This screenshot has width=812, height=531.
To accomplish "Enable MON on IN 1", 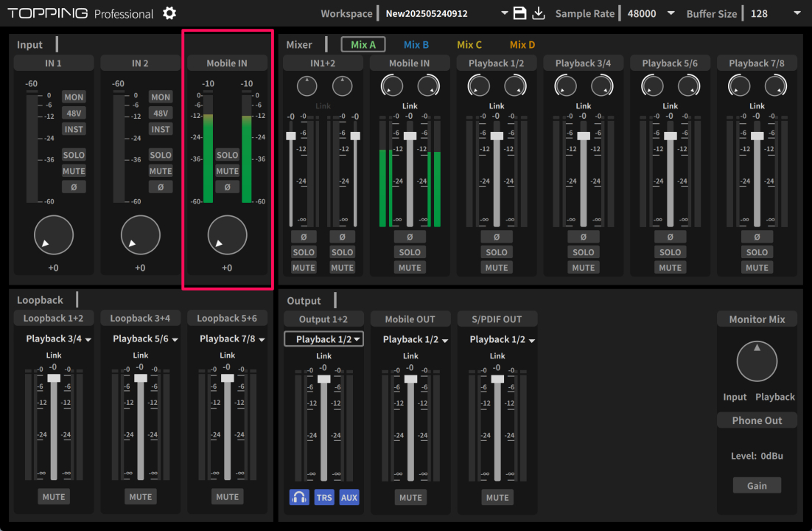I will click(x=74, y=97).
